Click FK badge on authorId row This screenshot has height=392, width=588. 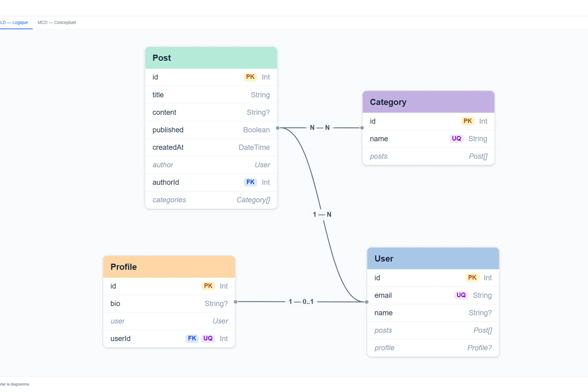pos(250,182)
